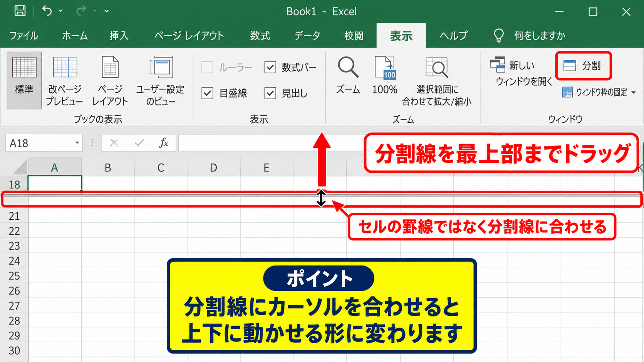Select row 18 header
The image size is (644, 362).
[x=14, y=184]
